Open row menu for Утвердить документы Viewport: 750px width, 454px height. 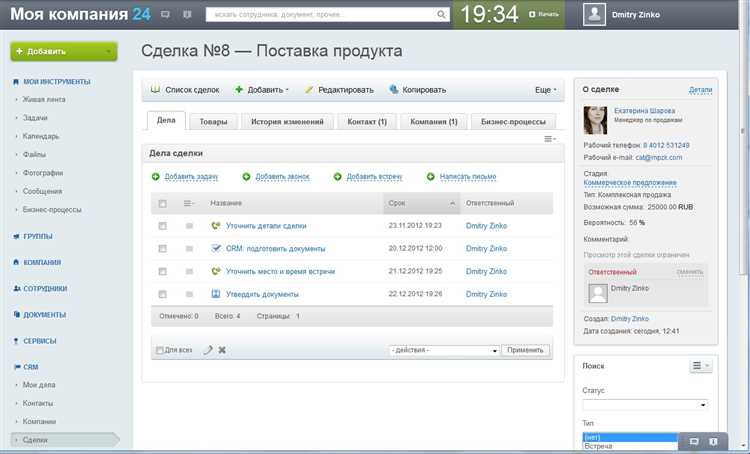click(x=189, y=294)
